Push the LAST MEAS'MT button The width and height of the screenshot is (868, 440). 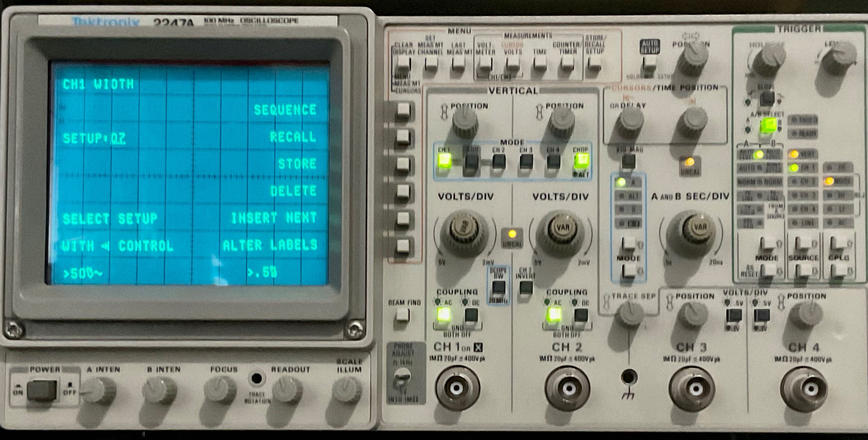click(458, 64)
